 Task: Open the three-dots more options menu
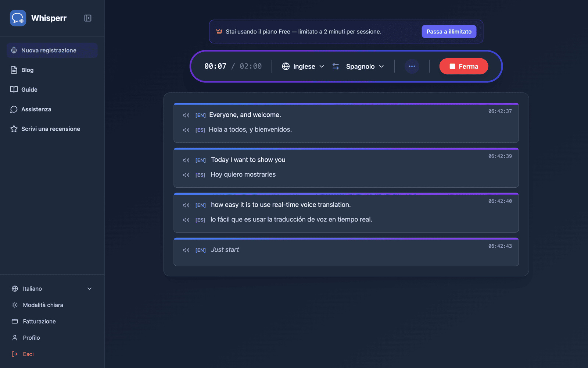tap(412, 66)
